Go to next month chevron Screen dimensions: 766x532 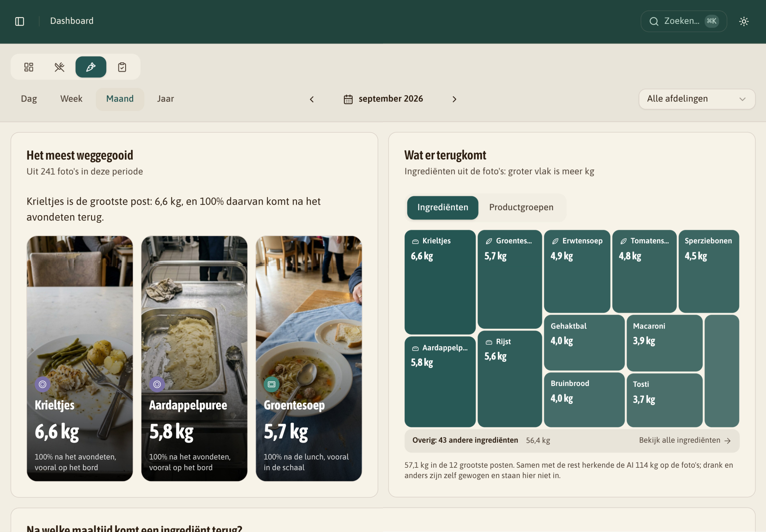coord(454,99)
